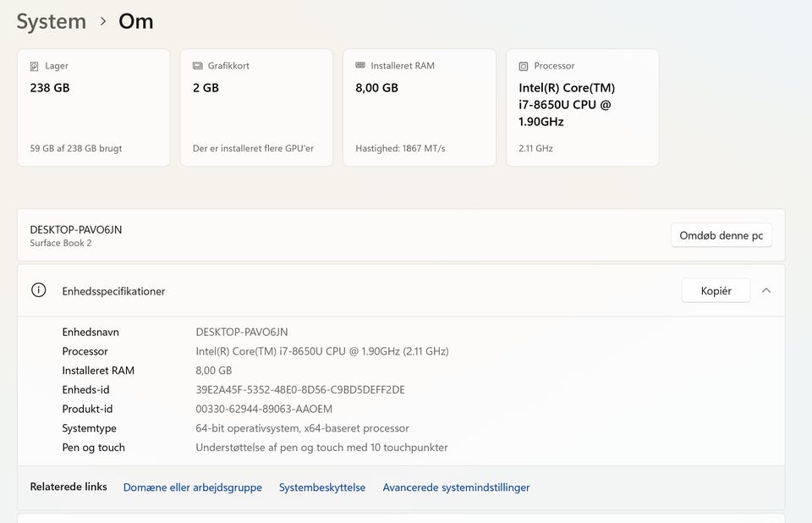Image resolution: width=812 pixels, height=523 pixels.
Task: Open the 2 GB graphics card tile
Action: (x=255, y=107)
